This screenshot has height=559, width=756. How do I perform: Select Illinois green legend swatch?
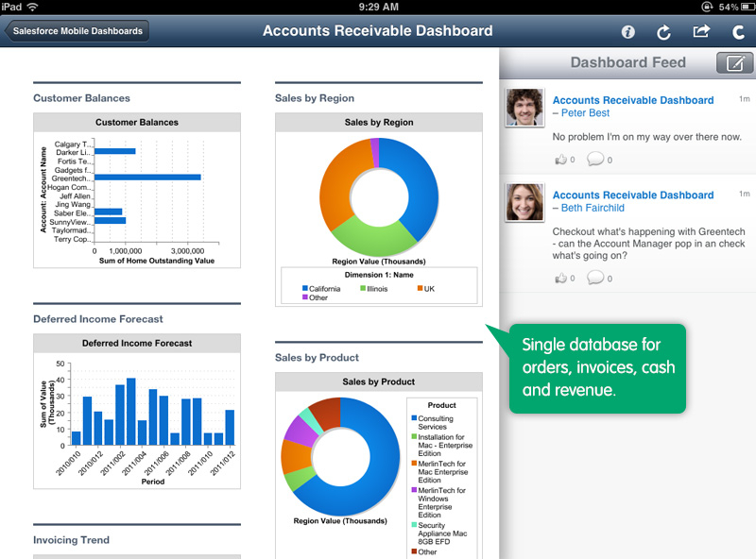point(363,288)
